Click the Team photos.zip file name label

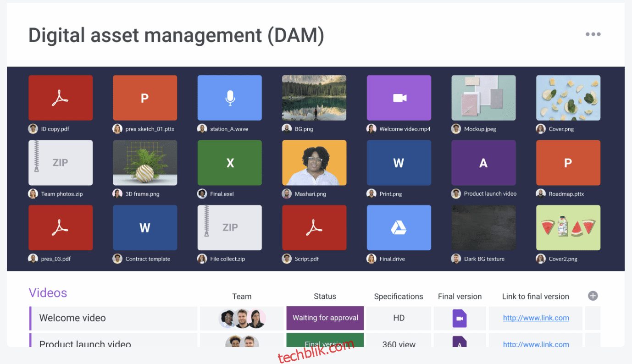pos(62,194)
